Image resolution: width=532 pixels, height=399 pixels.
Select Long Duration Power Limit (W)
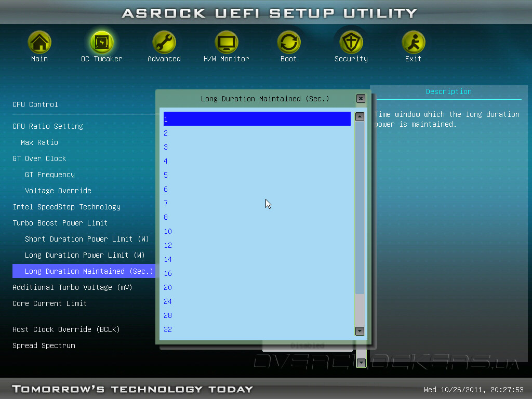click(x=85, y=255)
